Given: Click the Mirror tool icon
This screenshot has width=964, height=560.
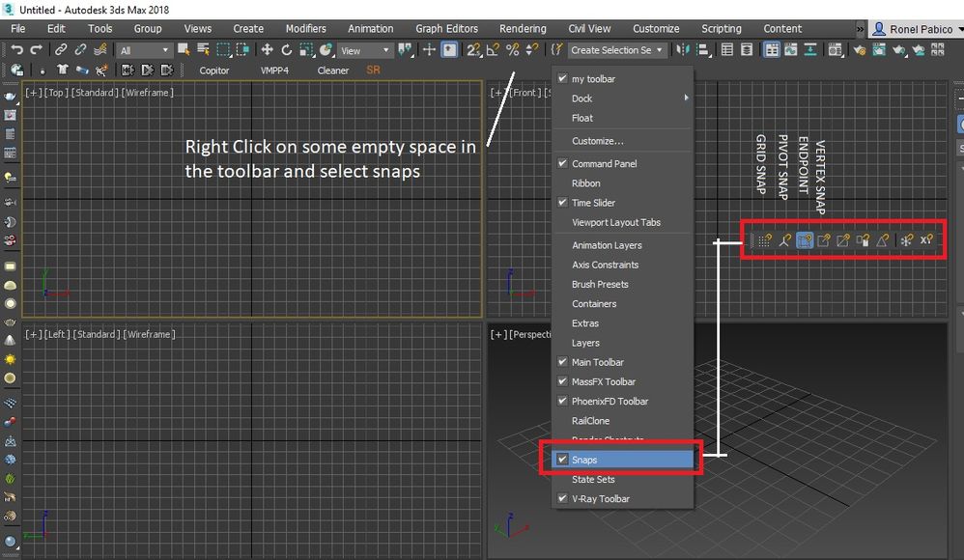Looking at the screenshot, I should coord(683,50).
